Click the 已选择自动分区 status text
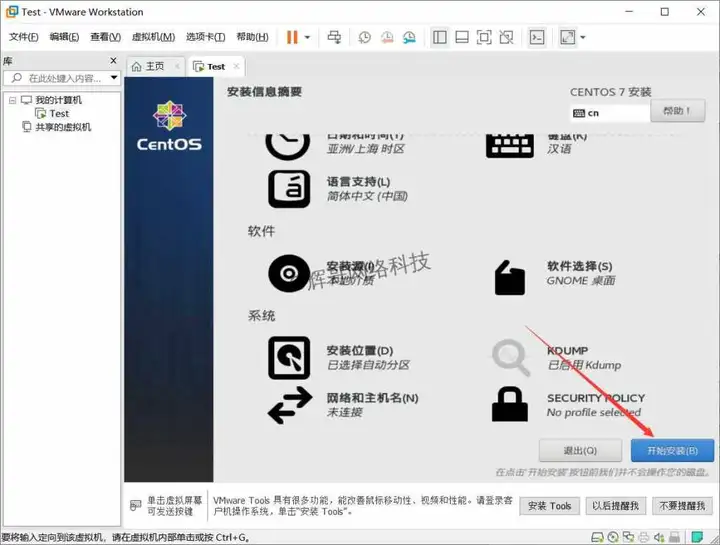The image size is (720, 545). (x=368, y=365)
